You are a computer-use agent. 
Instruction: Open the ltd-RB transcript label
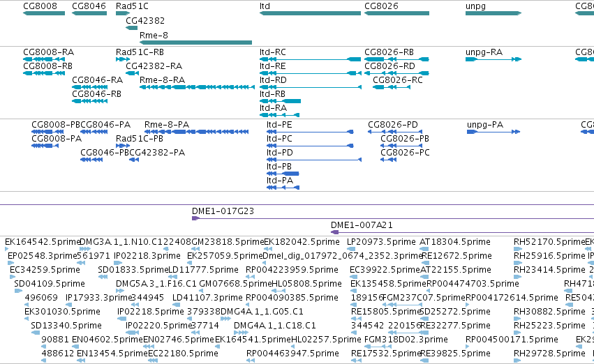tap(272, 94)
